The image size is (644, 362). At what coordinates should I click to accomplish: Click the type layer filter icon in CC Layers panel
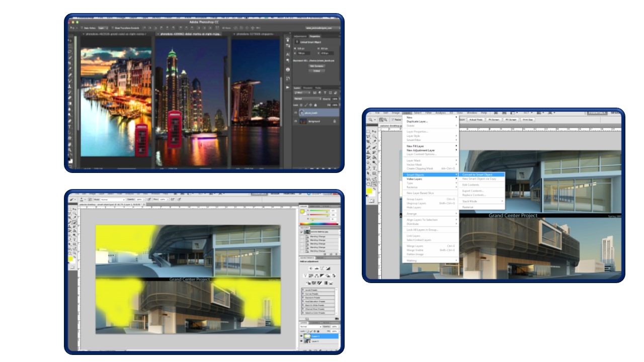pyautogui.click(x=325, y=93)
